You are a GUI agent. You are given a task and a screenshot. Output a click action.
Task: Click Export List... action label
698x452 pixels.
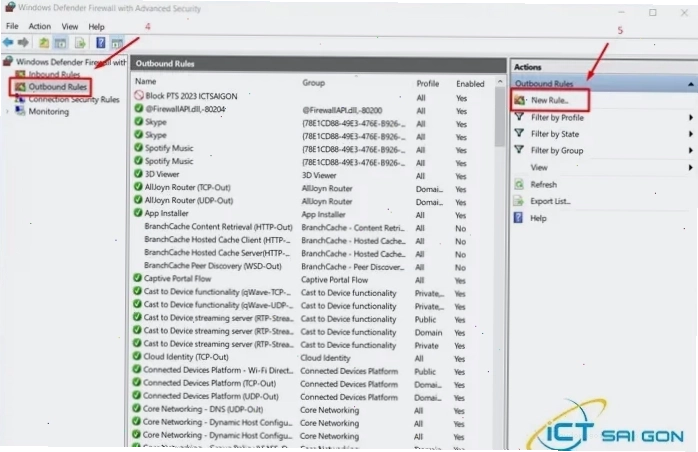pos(550,201)
